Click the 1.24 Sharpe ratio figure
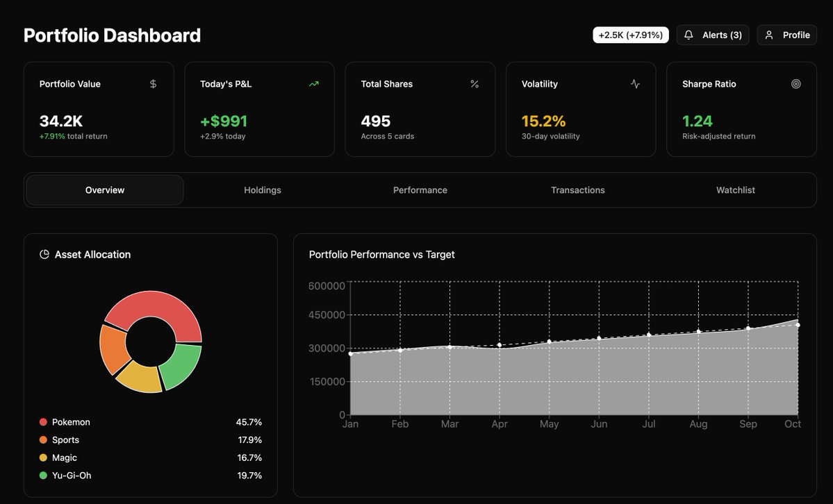Viewport: 833px width, 504px height. pyautogui.click(x=697, y=121)
